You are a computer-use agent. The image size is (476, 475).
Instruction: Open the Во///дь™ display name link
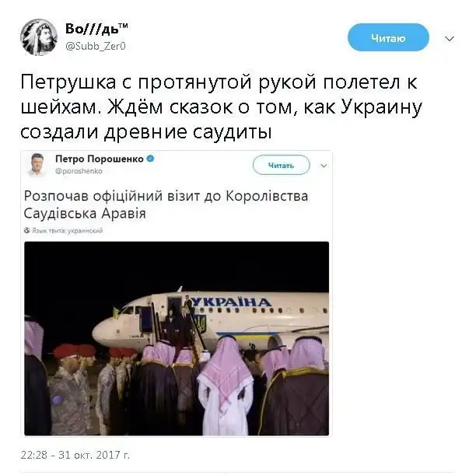click(96, 29)
